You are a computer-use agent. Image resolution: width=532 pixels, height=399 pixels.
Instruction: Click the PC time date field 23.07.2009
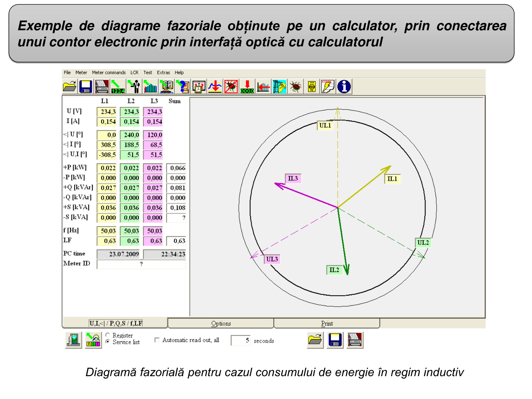point(118,254)
